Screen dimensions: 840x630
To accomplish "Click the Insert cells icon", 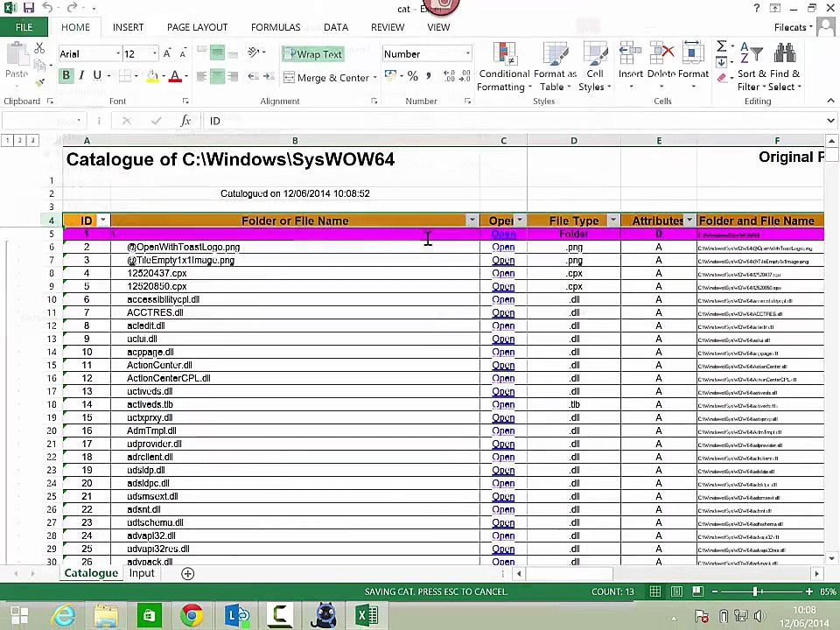I will click(631, 53).
